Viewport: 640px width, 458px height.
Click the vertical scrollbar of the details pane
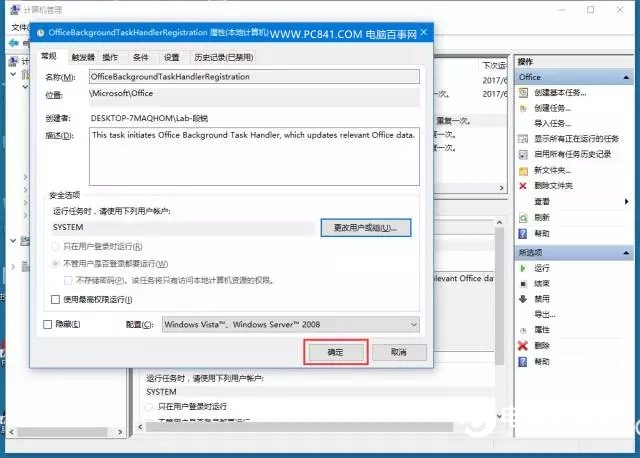pyautogui.click(x=499, y=296)
